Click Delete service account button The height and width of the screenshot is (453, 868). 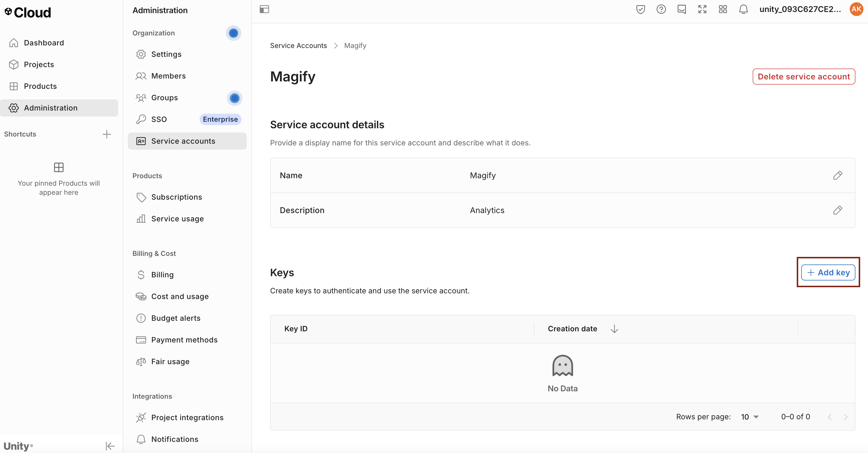(x=804, y=77)
